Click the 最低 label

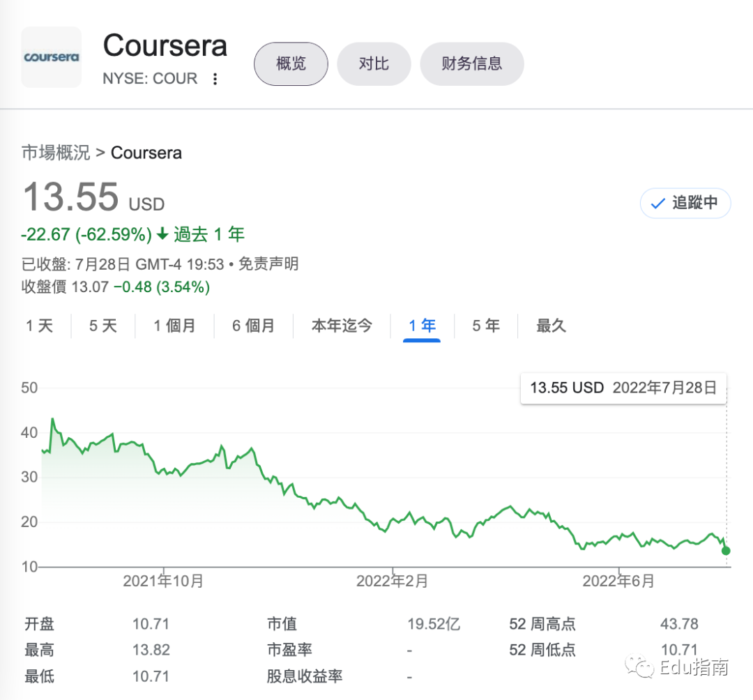tap(39, 676)
